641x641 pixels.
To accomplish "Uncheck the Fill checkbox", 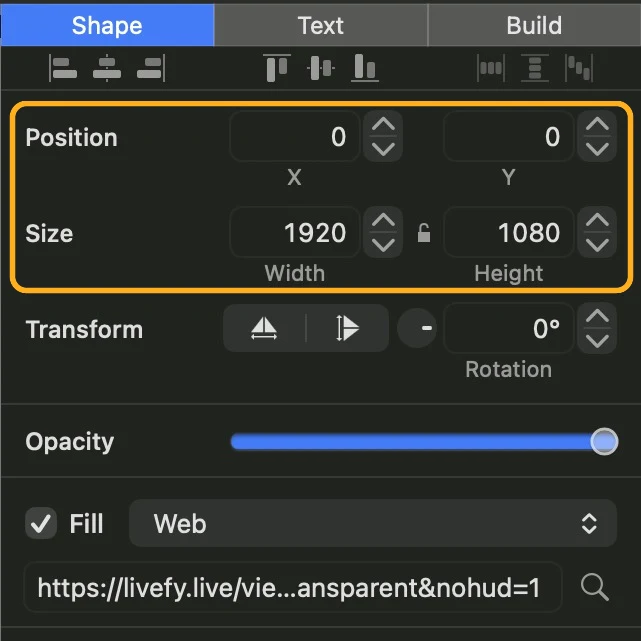I will (x=41, y=523).
